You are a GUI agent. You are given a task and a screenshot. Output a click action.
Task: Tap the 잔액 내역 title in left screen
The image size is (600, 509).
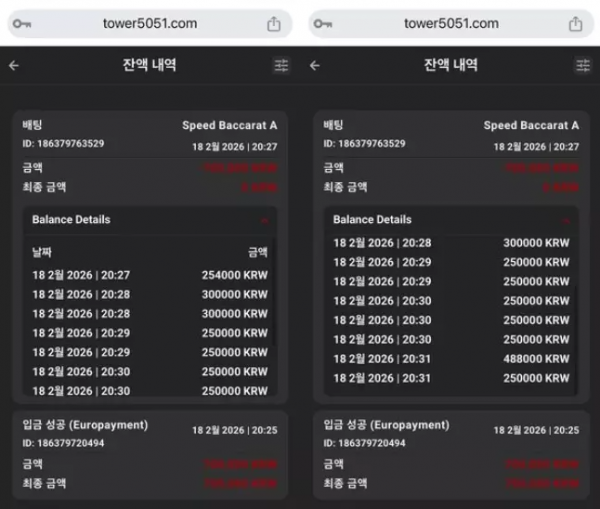149,66
